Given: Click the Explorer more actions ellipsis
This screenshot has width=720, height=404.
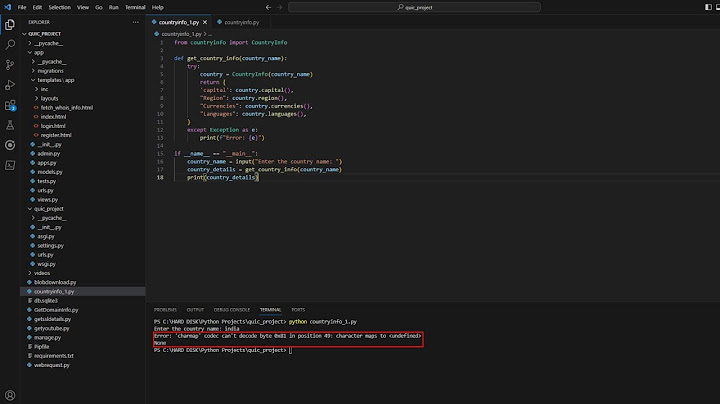Looking at the screenshot, I should 136,20.
